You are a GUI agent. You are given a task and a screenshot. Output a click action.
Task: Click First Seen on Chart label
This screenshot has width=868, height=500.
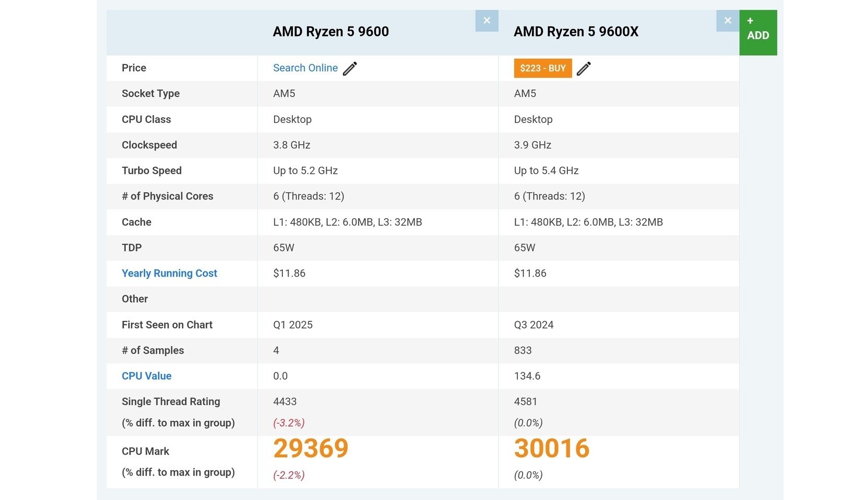pos(167,324)
